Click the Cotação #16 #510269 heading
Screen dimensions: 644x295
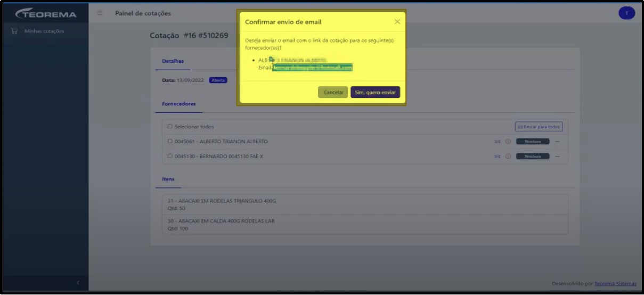pos(189,36)
